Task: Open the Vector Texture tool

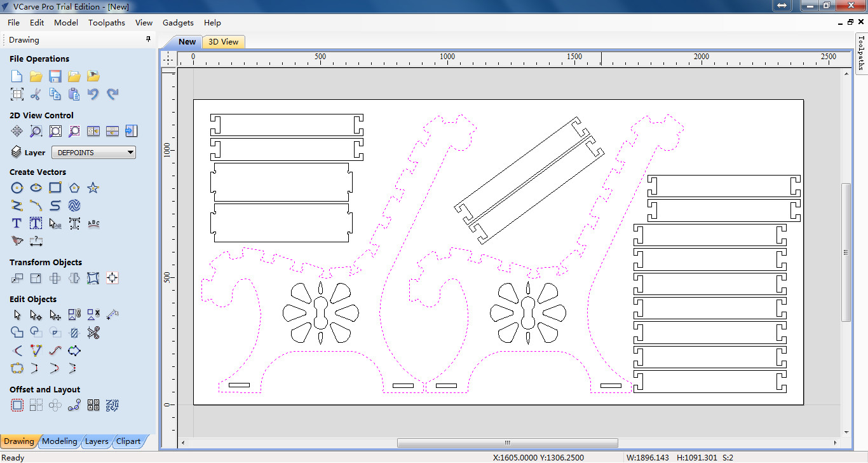Action: click(74, 205)
